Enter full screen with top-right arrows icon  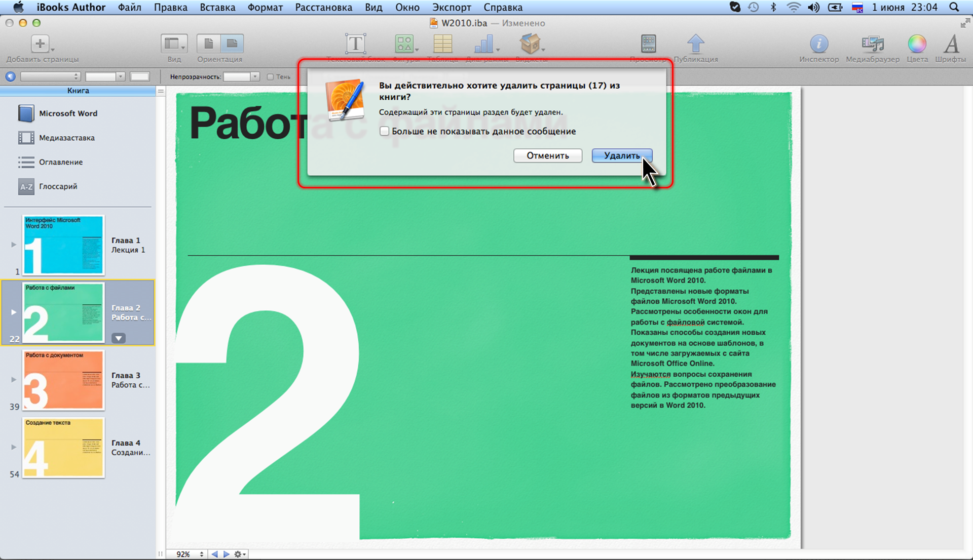click(x=965, y=23)
